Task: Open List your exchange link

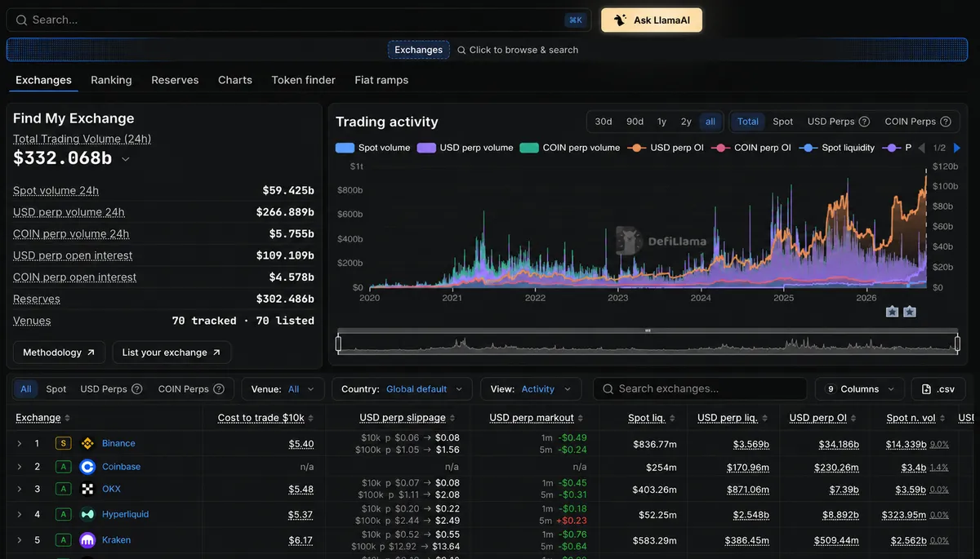Action: [171, 353]
